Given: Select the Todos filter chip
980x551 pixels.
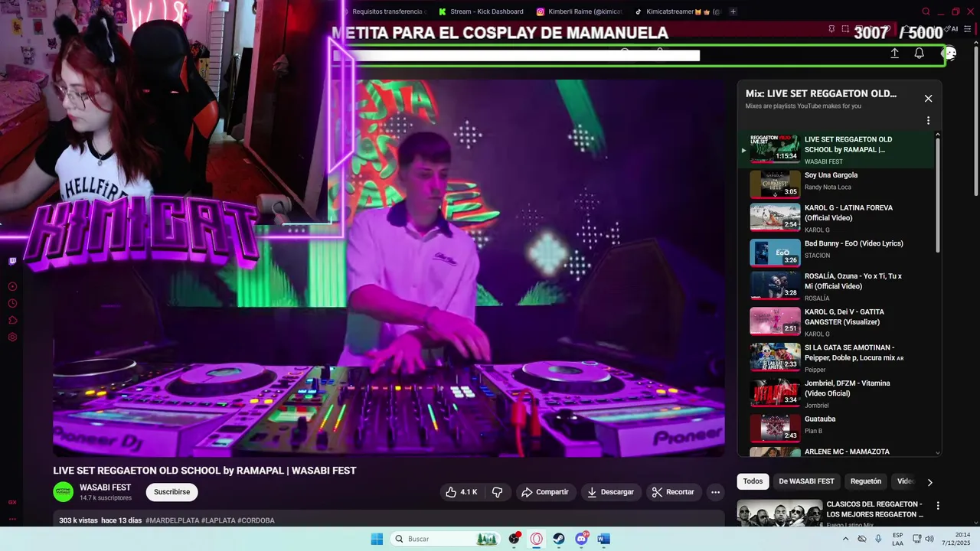Looking at the screenshot, I should tap(753, 481).
